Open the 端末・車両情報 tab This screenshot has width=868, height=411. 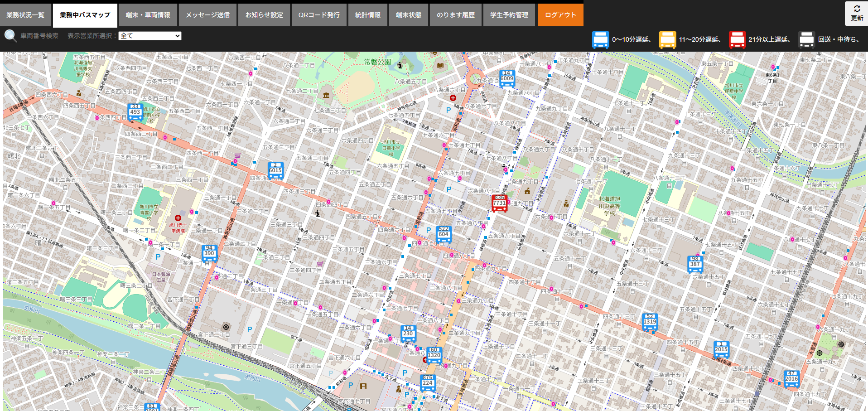(148, 15)
